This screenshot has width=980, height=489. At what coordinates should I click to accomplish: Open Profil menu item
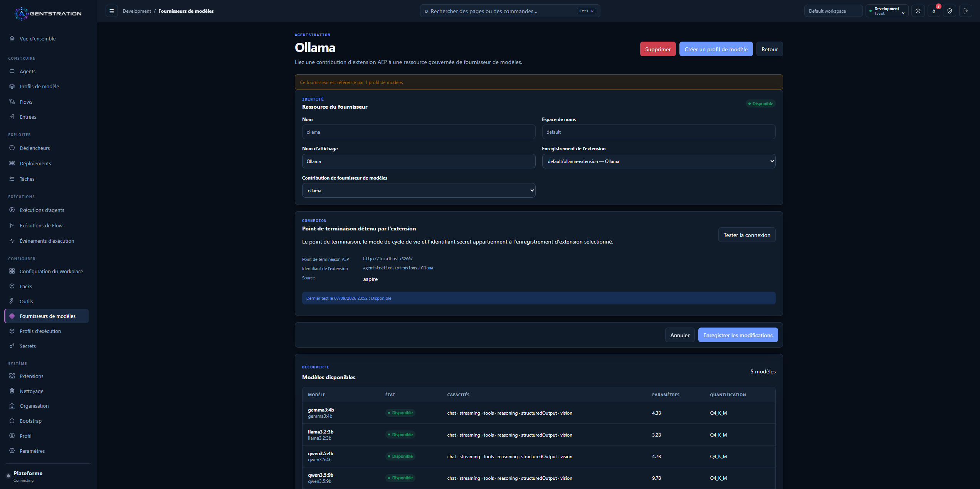point(25,436)
